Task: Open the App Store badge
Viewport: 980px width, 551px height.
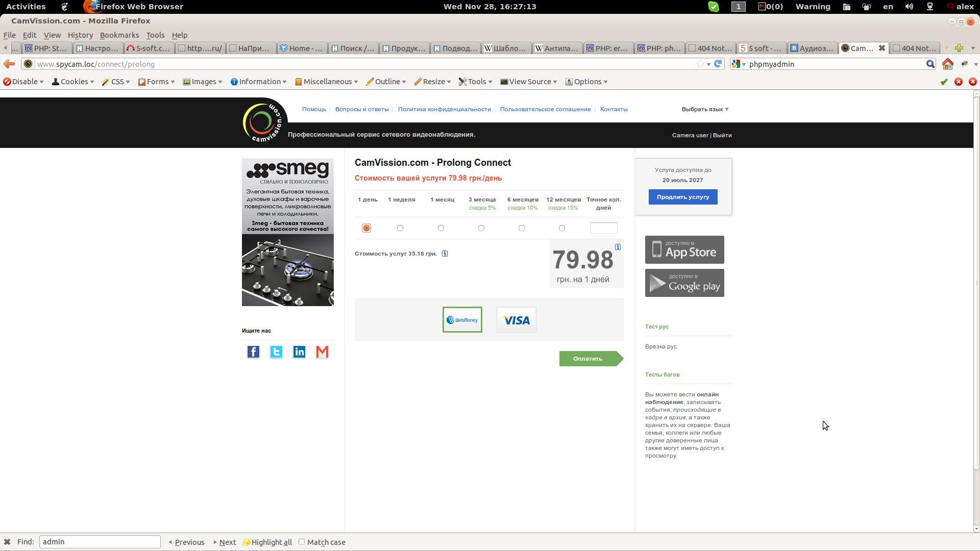Action: point(684,249)
